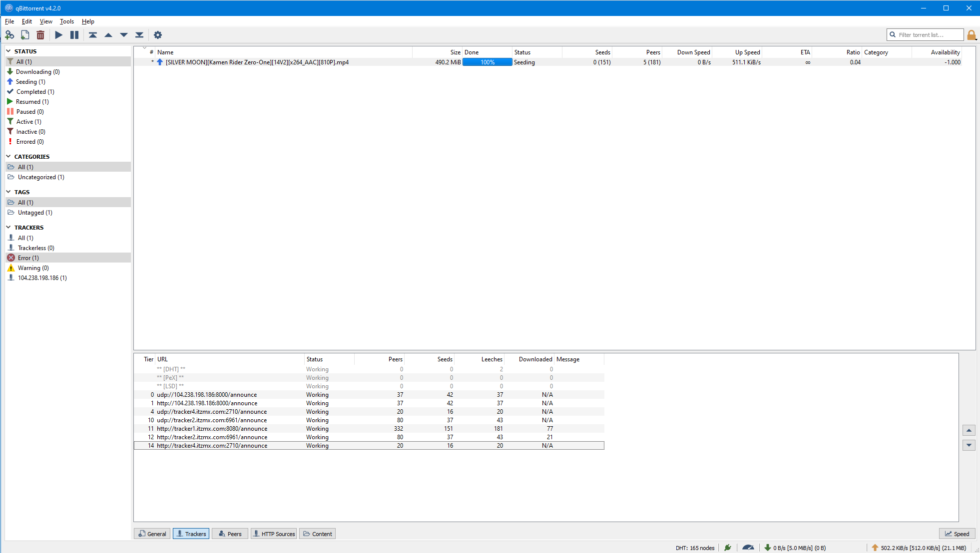Open the Tools menu

[66, 21]
